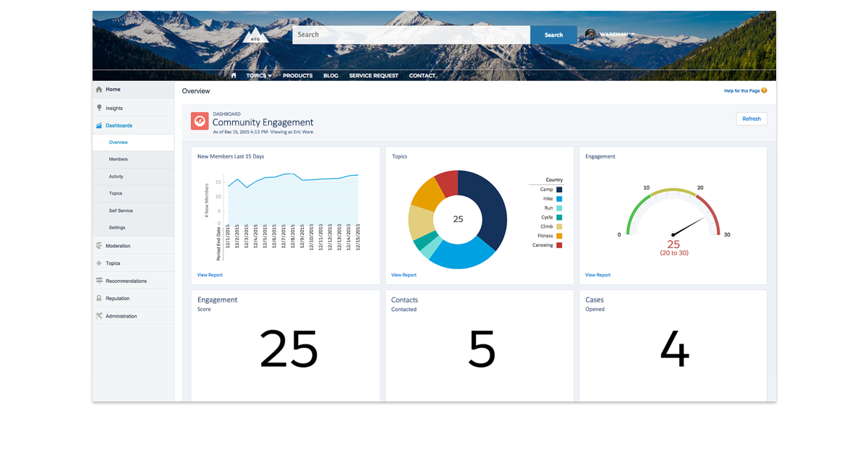Open View Report under Topics chart
This screenshot has height=463, width=868.
click(404, 275)
